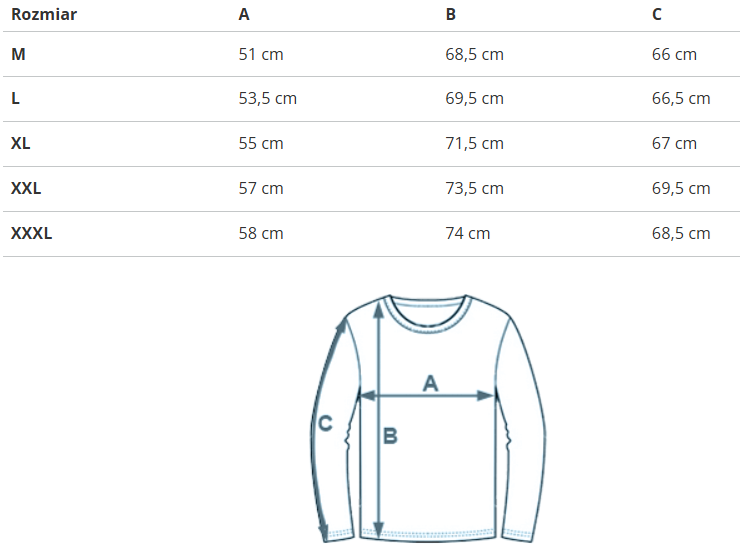Click the 69,5 cm cell in column B
740x547 pixels.
point(474,98)
